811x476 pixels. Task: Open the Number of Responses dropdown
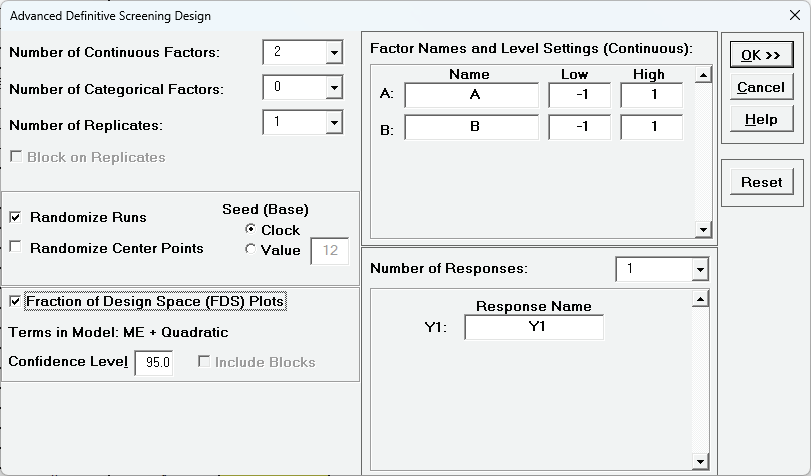[x=699, y=270]
